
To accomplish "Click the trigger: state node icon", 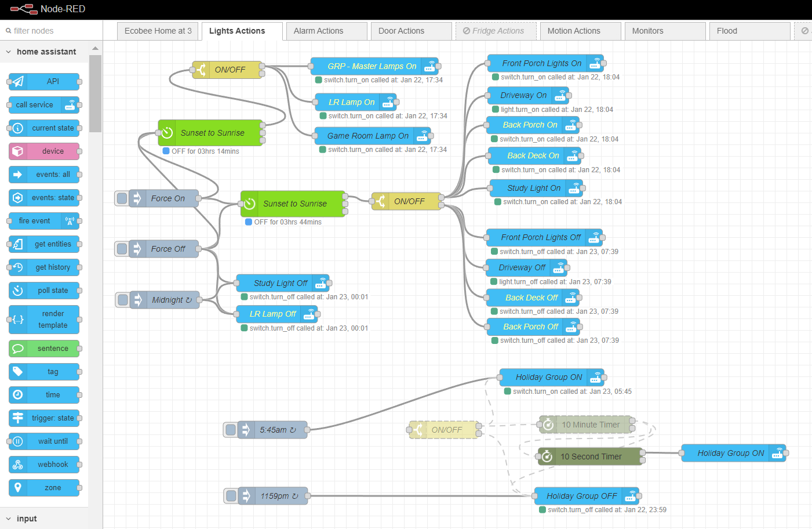I will tap(18, 418).
